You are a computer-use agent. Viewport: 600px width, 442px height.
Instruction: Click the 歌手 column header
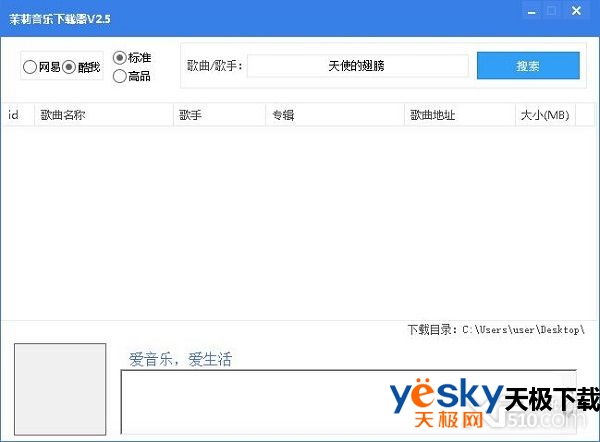tap(190, 115)
